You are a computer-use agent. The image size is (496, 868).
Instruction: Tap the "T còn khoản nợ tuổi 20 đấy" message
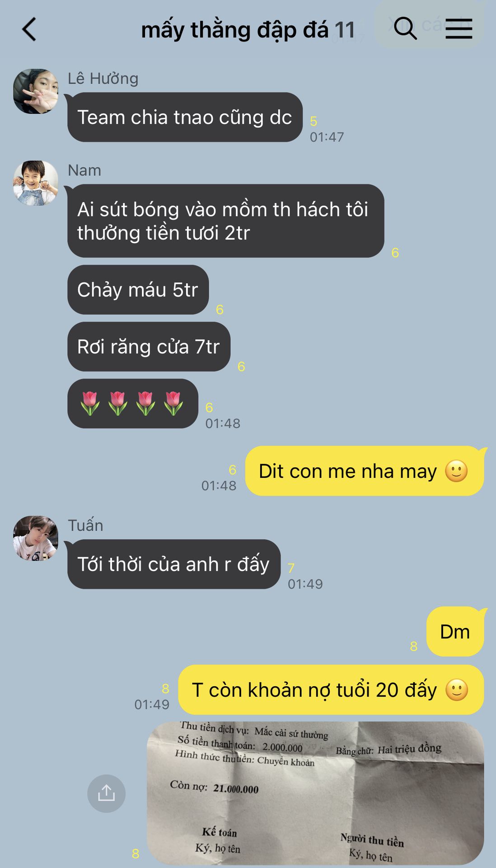pos(331,690)
